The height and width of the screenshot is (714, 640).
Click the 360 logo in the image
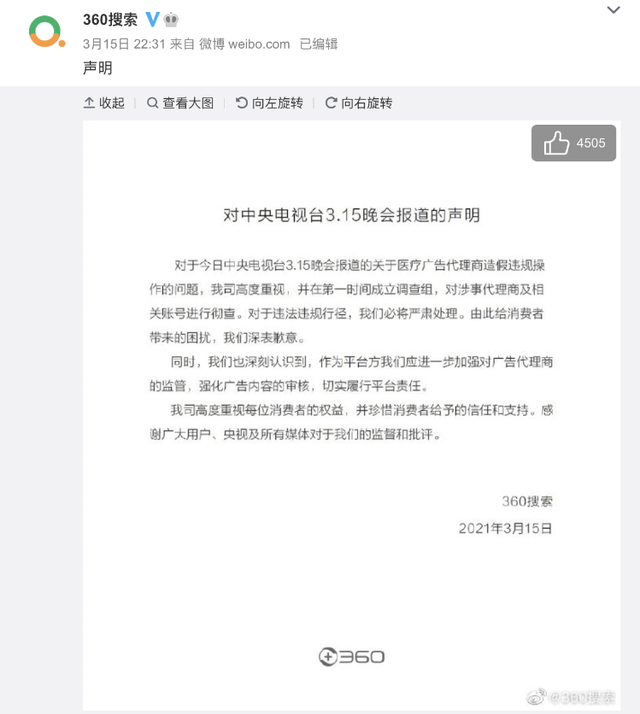(x=351, y=657)
